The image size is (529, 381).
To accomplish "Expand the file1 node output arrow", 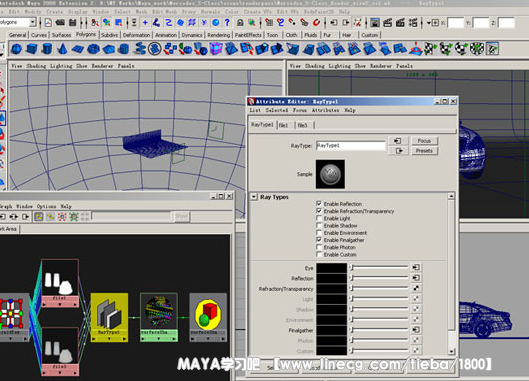I will tap(77, 305).
